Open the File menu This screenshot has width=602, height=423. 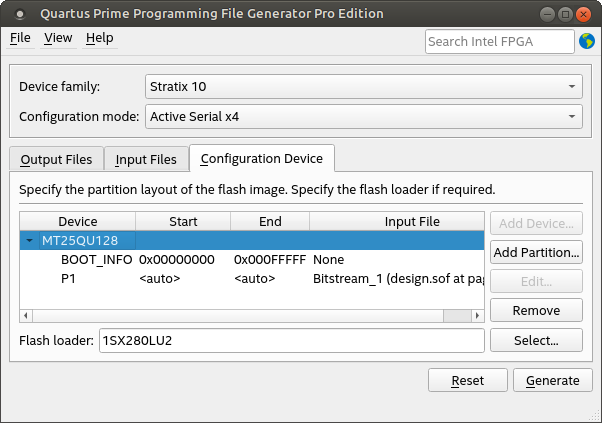[20, 38]
